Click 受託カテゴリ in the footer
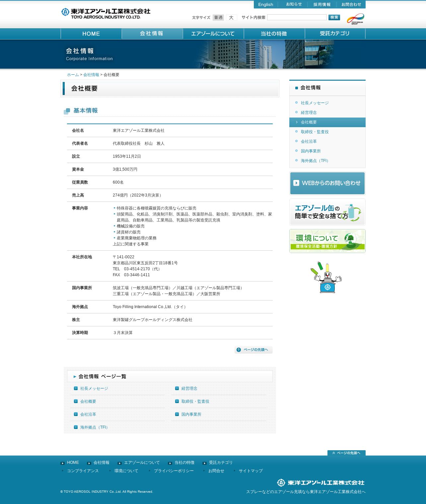Image resolution: width=426 pixels, height=504 pixels. 221,462
